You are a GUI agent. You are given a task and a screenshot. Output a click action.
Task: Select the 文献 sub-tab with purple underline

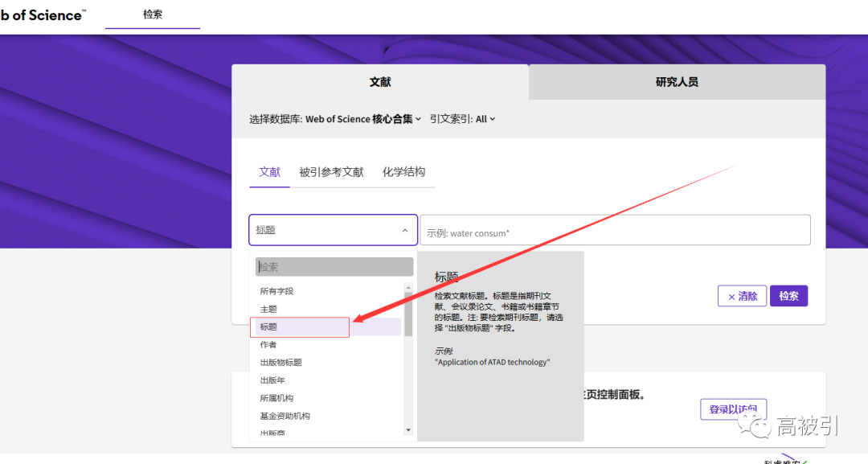point(269,172)
